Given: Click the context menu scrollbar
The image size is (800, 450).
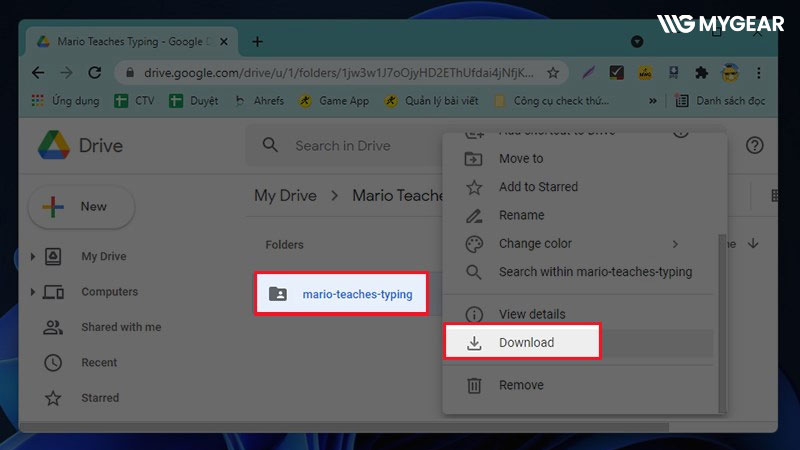Looking at the screenshot, I should (721, 323).
